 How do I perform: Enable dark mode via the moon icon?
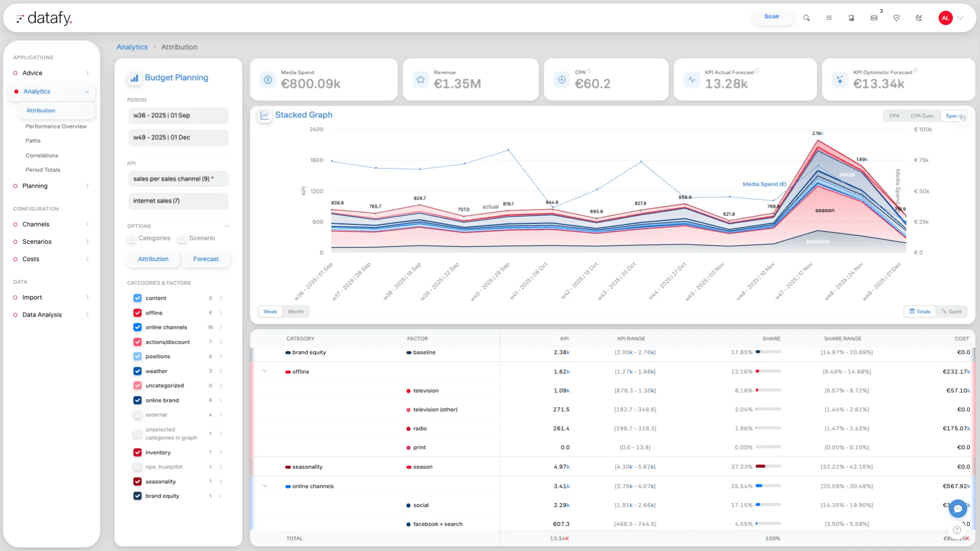tap(919, 18)
